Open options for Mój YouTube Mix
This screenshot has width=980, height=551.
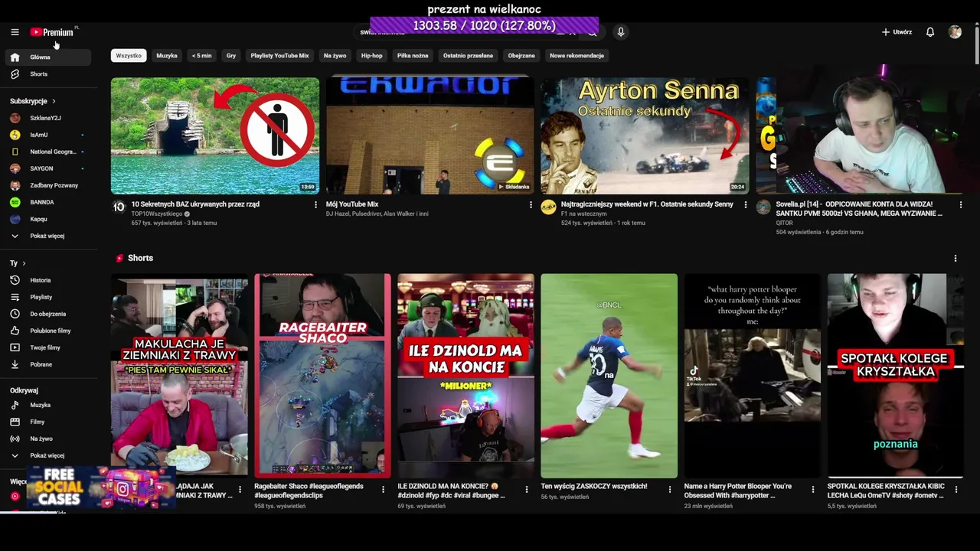(x=531, y=205)
